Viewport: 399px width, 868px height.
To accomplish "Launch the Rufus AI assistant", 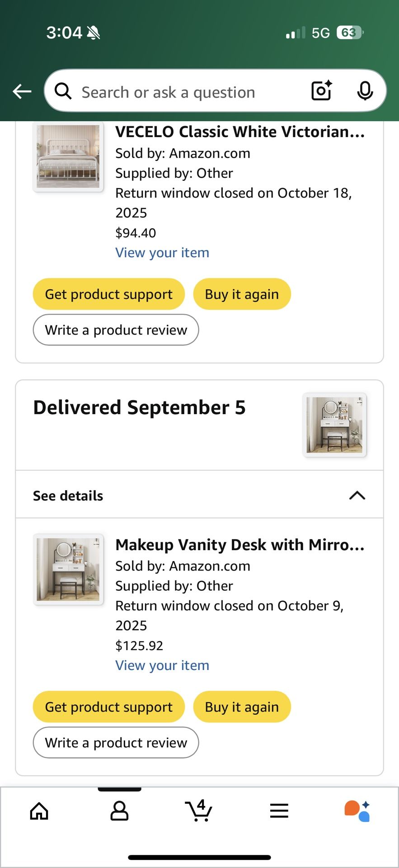I will (358, 811).
